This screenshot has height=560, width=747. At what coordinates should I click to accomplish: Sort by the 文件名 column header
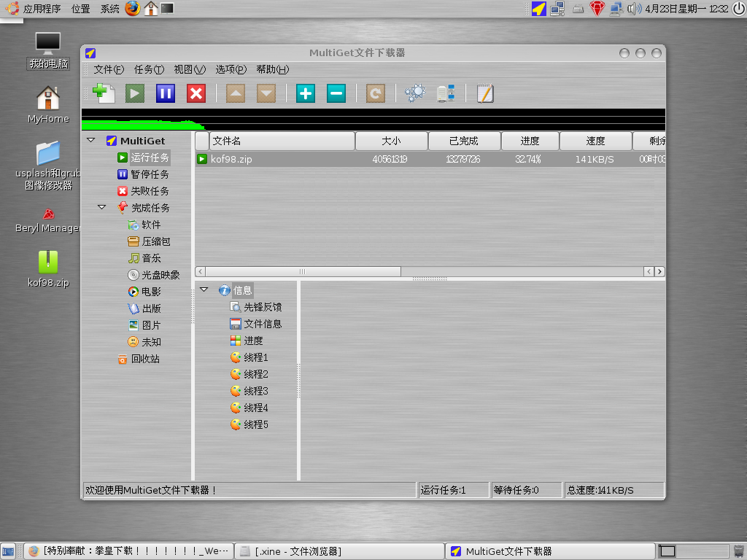pyautogui.click(x=282, y=141)
